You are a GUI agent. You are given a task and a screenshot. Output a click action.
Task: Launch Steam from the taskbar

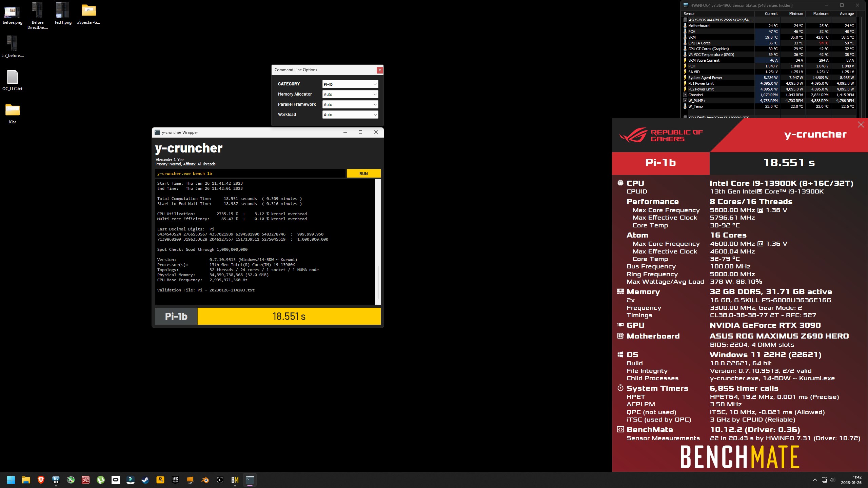pos(145,480)
